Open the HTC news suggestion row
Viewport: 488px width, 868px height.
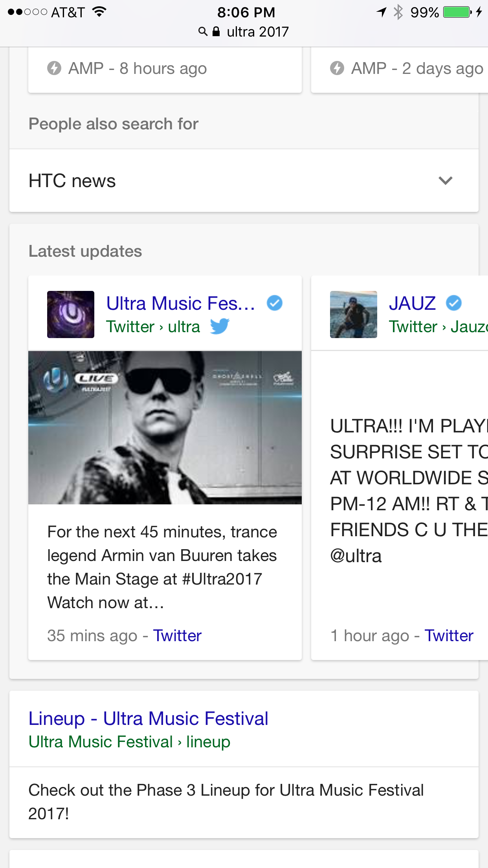coord(244,181)
